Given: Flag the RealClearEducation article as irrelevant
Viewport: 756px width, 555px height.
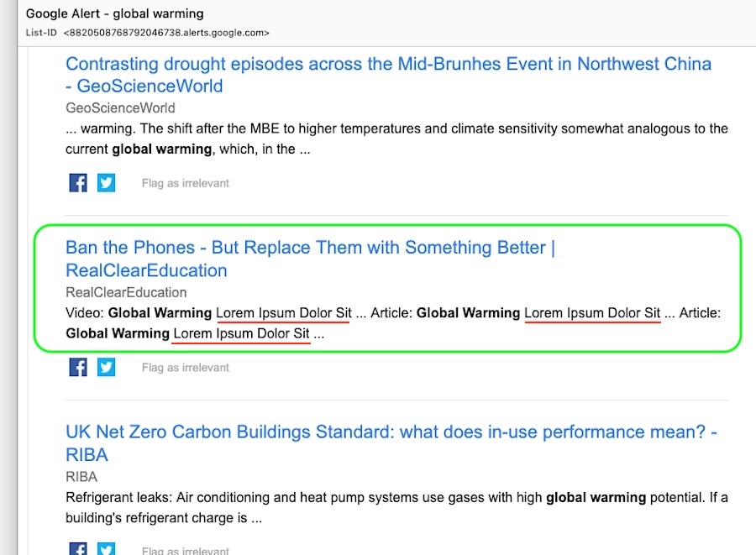Looking at the screenshot, I should coord(185,368).
